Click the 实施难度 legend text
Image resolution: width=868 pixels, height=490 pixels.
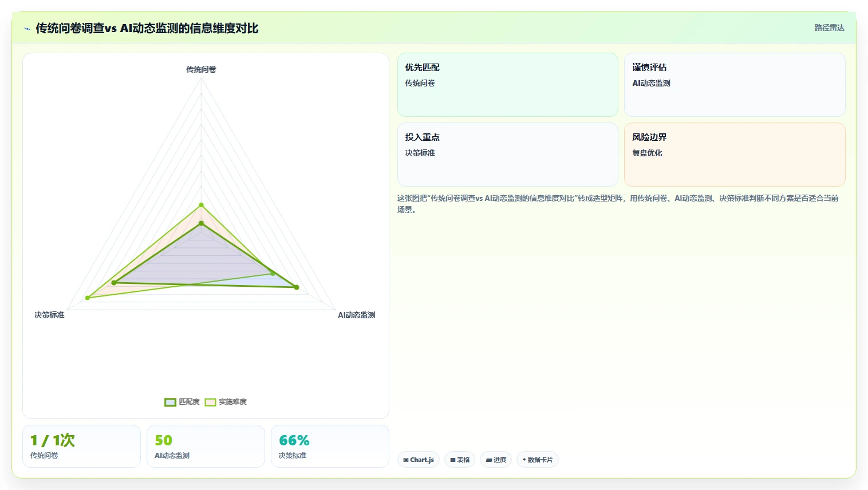click(x=232, y=402)
